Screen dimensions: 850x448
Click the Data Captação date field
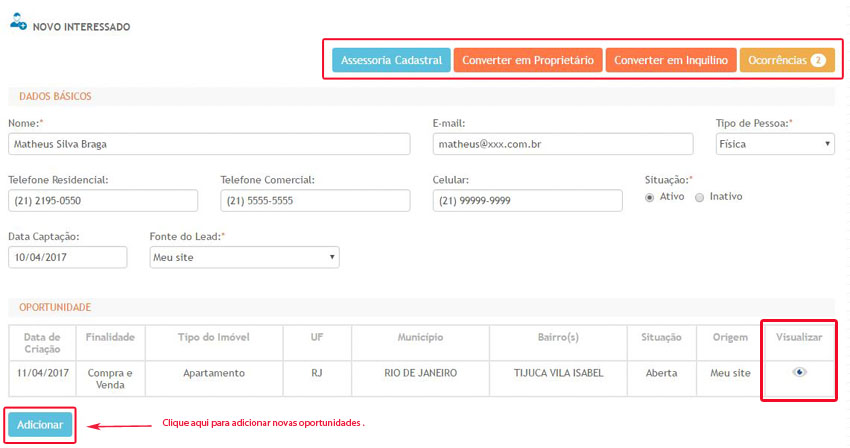[x=68, y=257]
